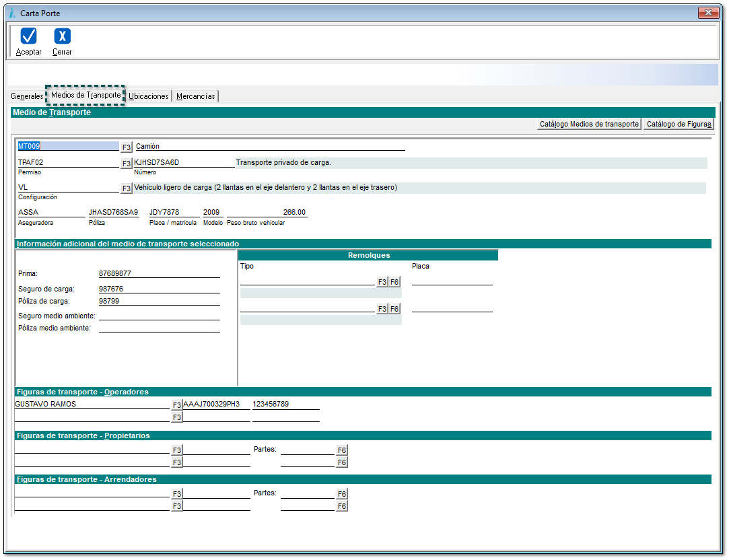Screen dimensions: 729x560
Task: Click the Cerrar X icon
Action: pos(62,36)
